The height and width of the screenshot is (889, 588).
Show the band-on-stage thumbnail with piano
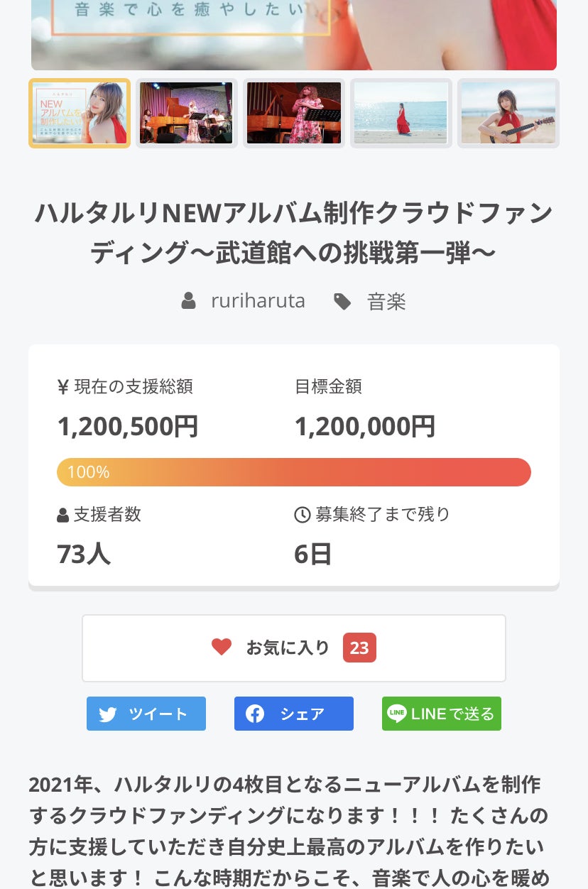pos(186,114)
